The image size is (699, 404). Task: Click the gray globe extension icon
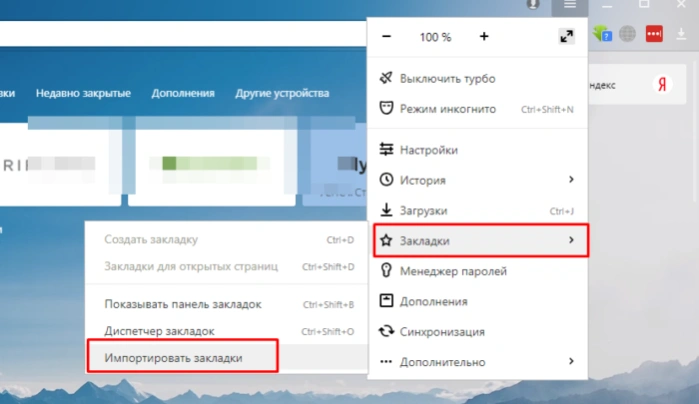(x=627, y=34)
